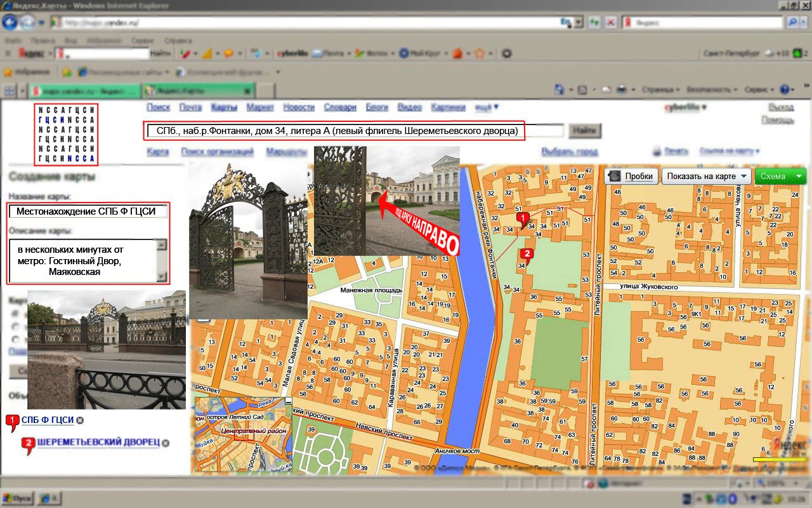Open the Поиск link in Yandex navigation
Screen dimensions: 812x508
tap(159, 107)
